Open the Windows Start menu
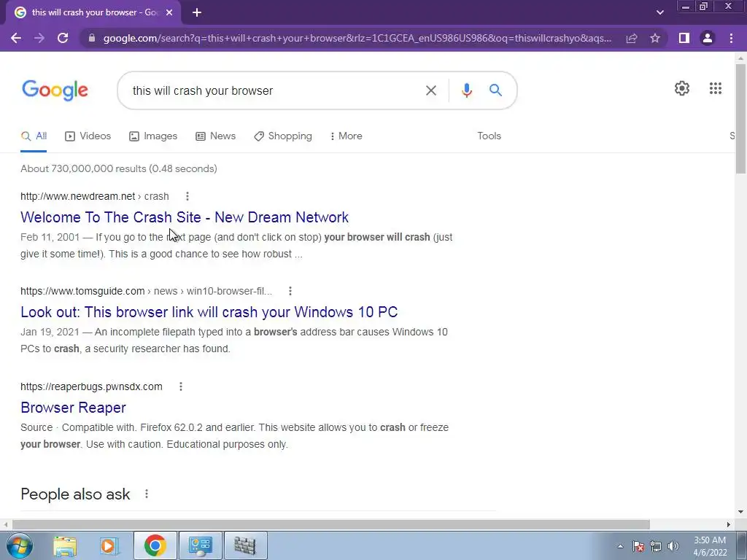 19,545
